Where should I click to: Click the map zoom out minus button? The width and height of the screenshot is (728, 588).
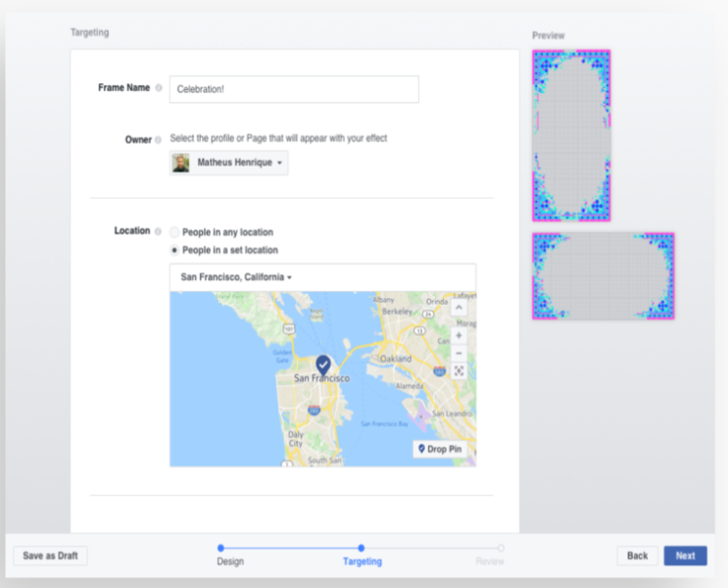click(x=459, y=353)
